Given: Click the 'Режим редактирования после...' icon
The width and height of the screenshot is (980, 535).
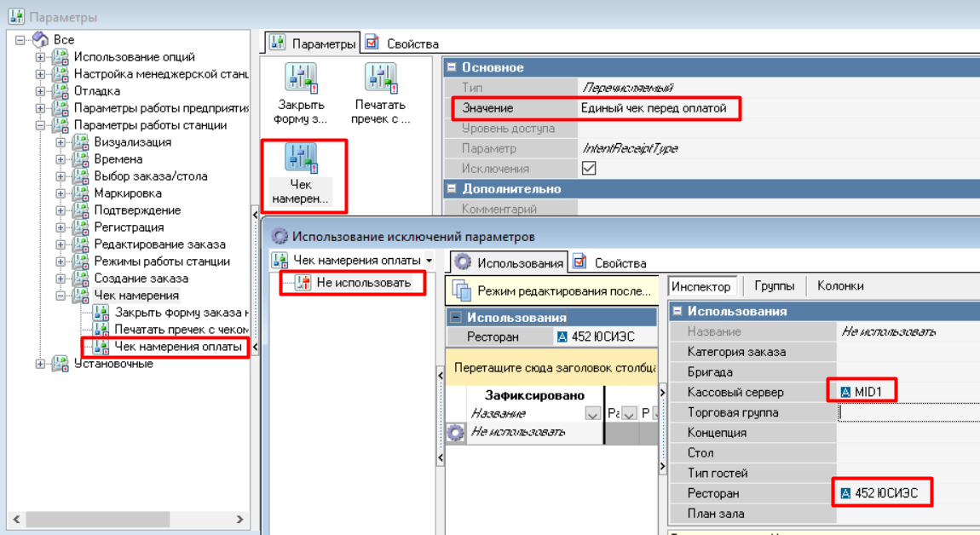Looking at the screenshot, I should click(462, 291).
